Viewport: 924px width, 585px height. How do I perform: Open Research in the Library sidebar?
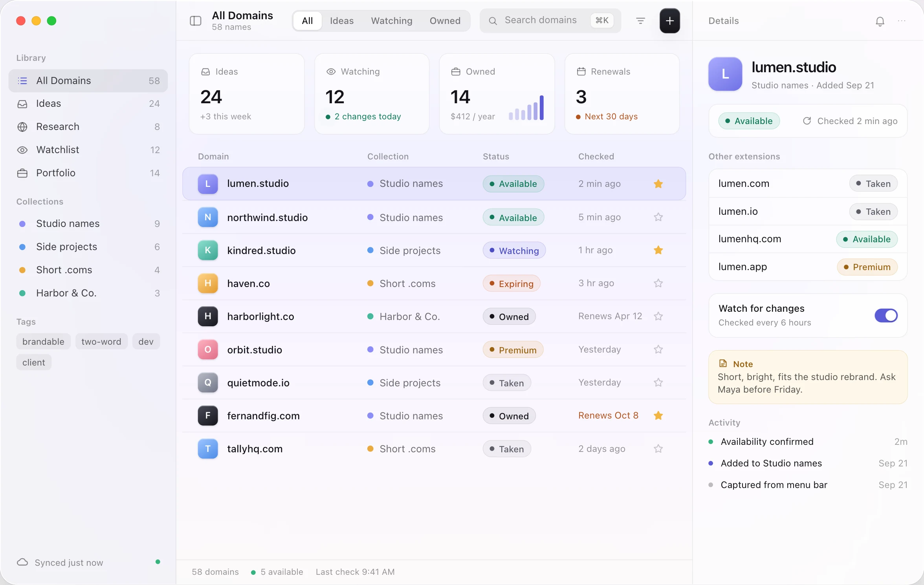(x=88, y=127)
